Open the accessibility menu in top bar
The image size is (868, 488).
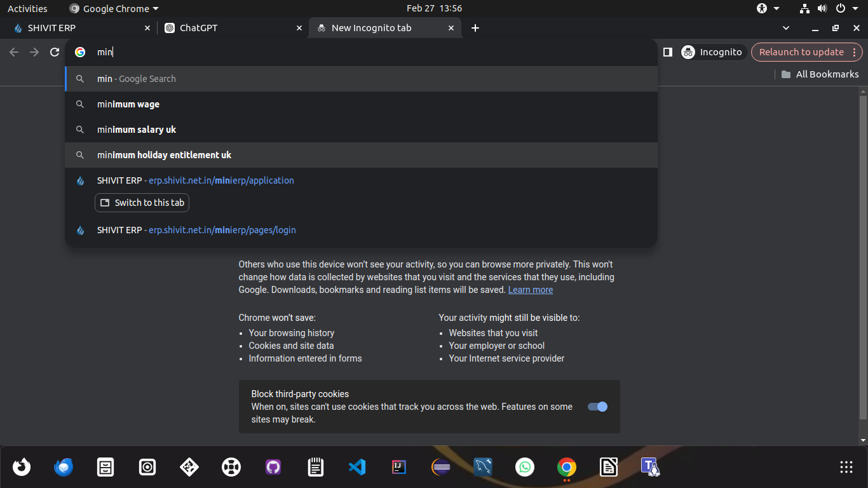(767, 8)
